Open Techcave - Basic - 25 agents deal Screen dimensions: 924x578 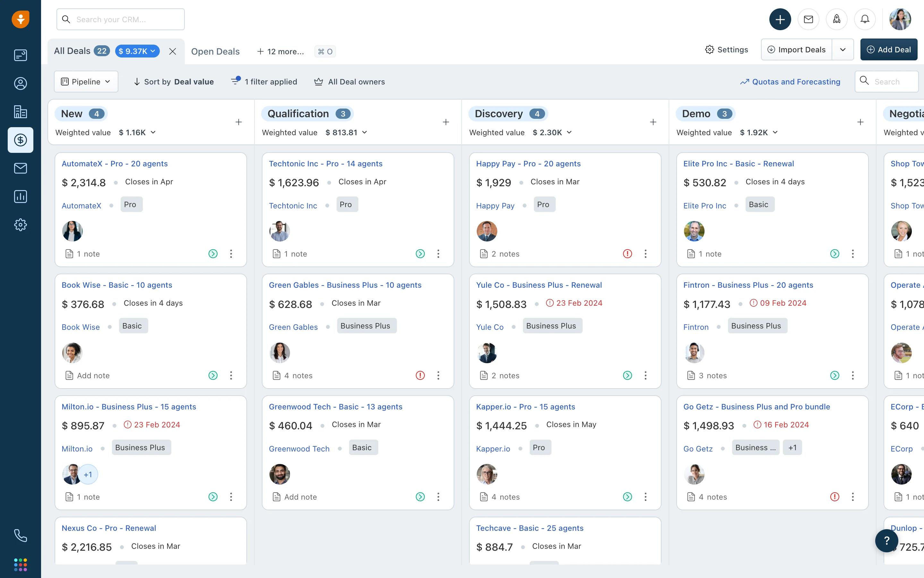(530, 528)
